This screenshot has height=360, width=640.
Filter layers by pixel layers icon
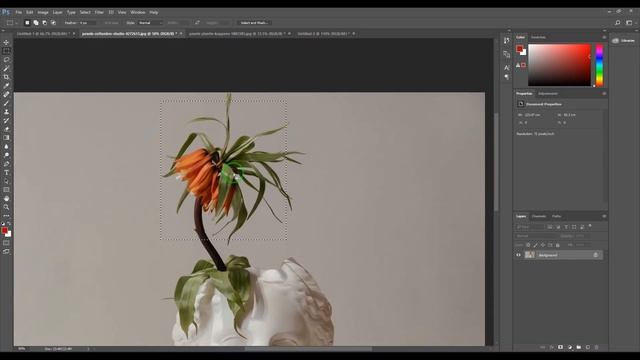(x=550, y=227)
